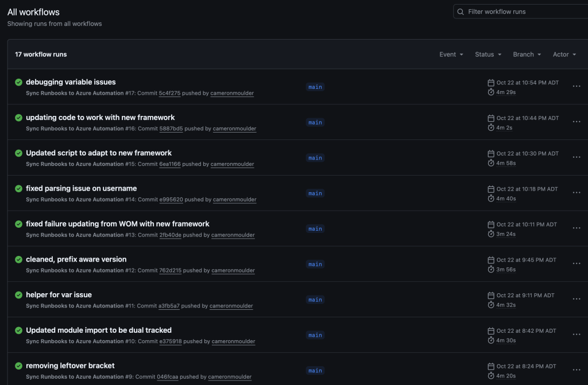
Task: Open 'fixed parsing issue on username' run
Action: pyautogui.click(x=81, y=188)
